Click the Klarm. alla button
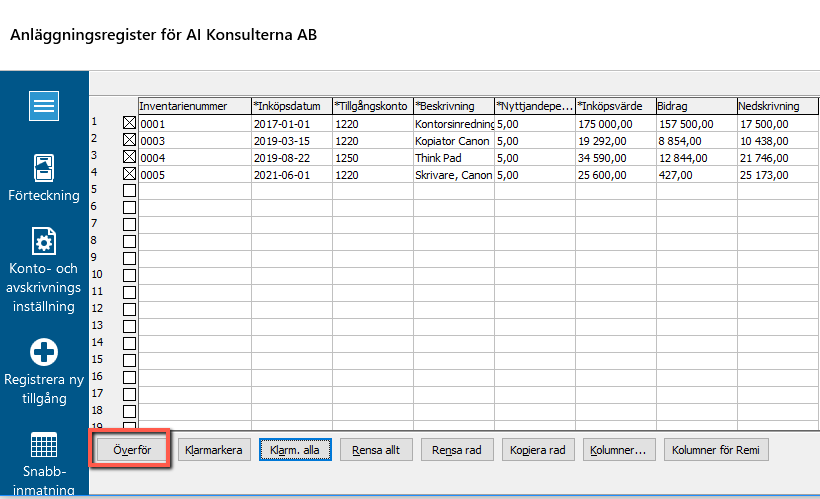This screenshot has height=499, width=820. pyautogui.click(x=295, y=450)
